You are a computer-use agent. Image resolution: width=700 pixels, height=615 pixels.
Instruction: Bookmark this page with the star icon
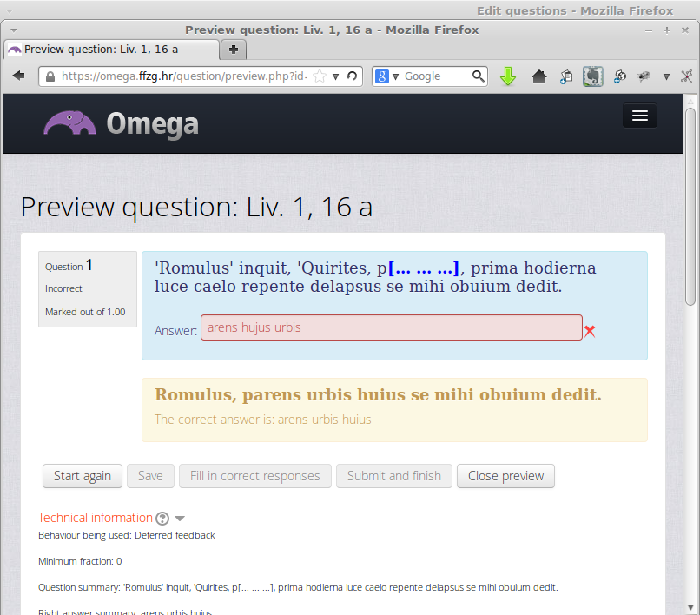pyautogui.click(x=320, y=76)
